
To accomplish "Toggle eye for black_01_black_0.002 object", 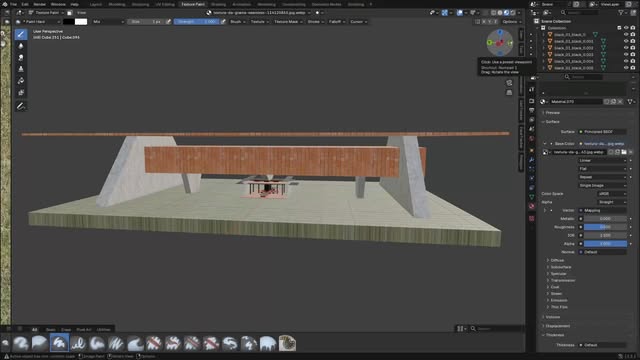I will [x=626, y=48].
